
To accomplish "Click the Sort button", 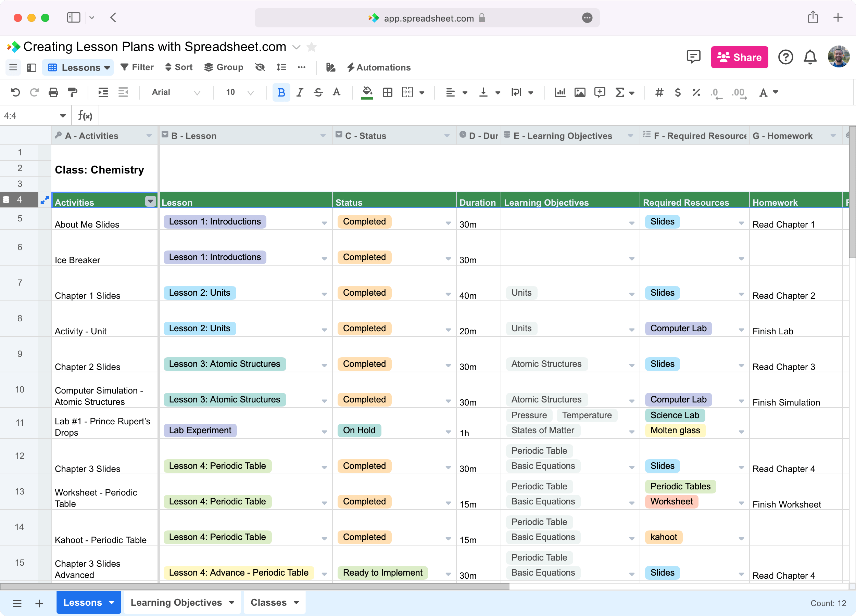I will tap(179, 67).
